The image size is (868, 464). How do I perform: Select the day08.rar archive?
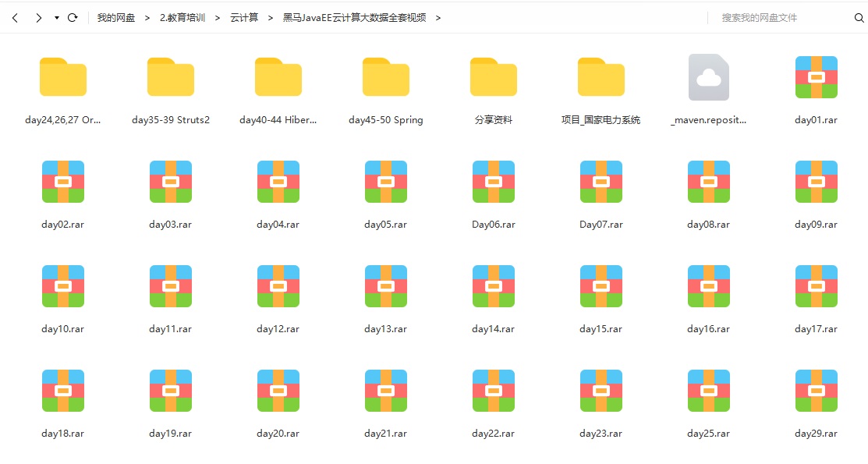point(709,182)
